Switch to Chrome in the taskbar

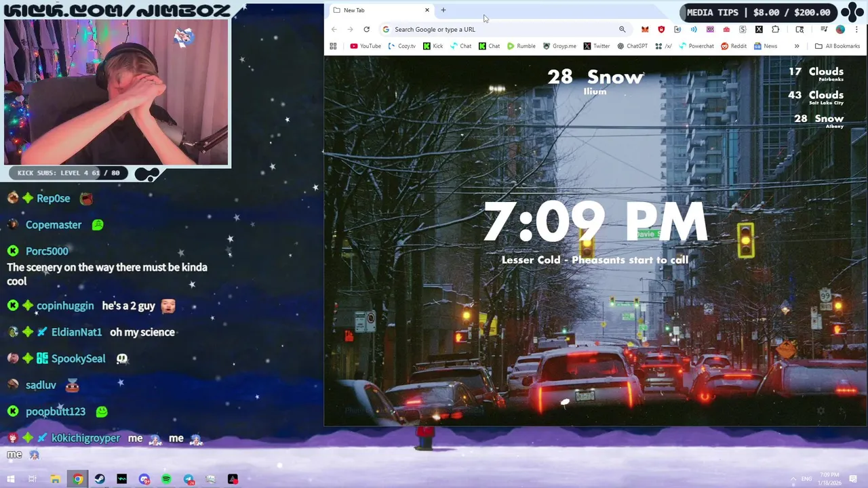(x=78, y=479)
